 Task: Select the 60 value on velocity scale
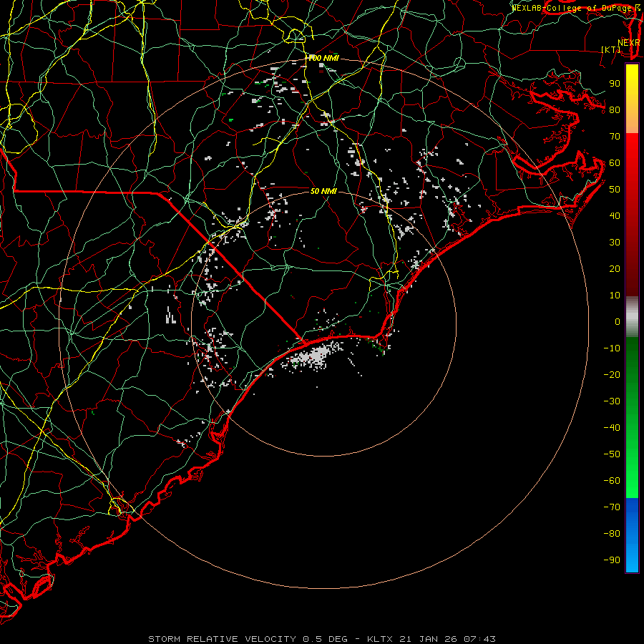pos(615,163)
